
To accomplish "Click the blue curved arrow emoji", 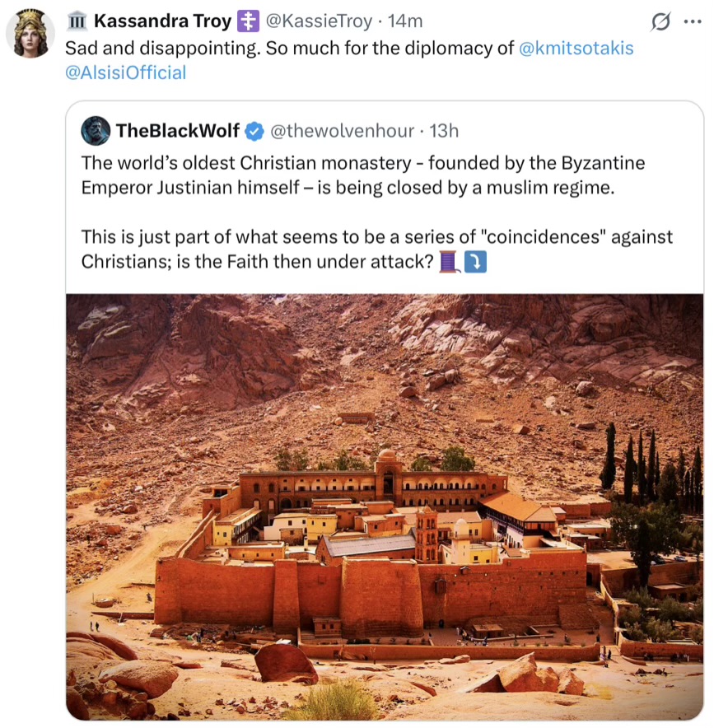I will (x=475, y=262).
